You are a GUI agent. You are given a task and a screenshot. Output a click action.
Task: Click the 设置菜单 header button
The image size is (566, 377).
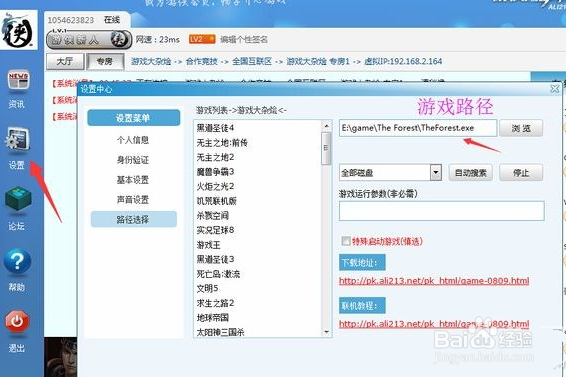[134, 118]
